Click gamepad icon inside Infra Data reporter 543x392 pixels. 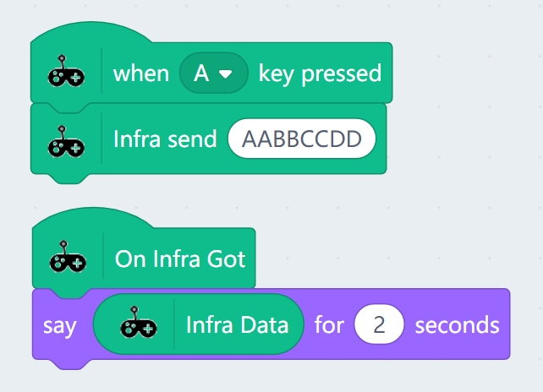(x=139, y=325)
